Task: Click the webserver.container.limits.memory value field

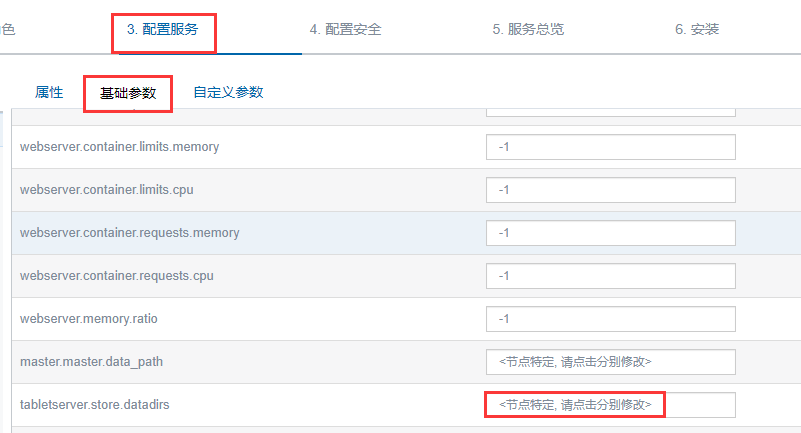Action: click(610, 147)
